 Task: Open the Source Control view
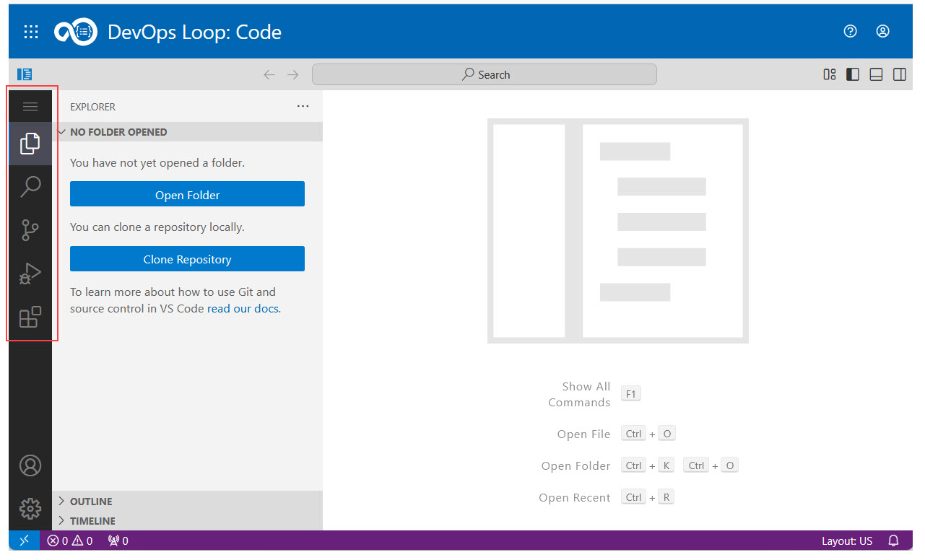tap(30, 229)
